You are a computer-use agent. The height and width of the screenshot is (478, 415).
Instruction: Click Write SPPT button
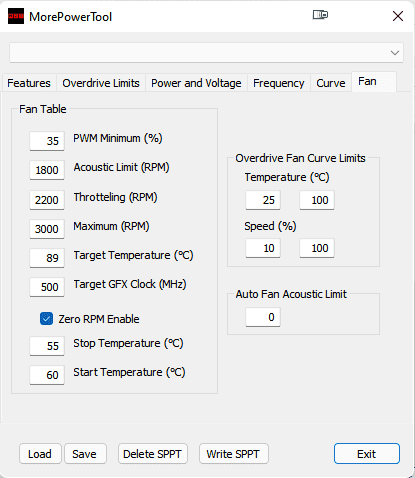(233, 454)
